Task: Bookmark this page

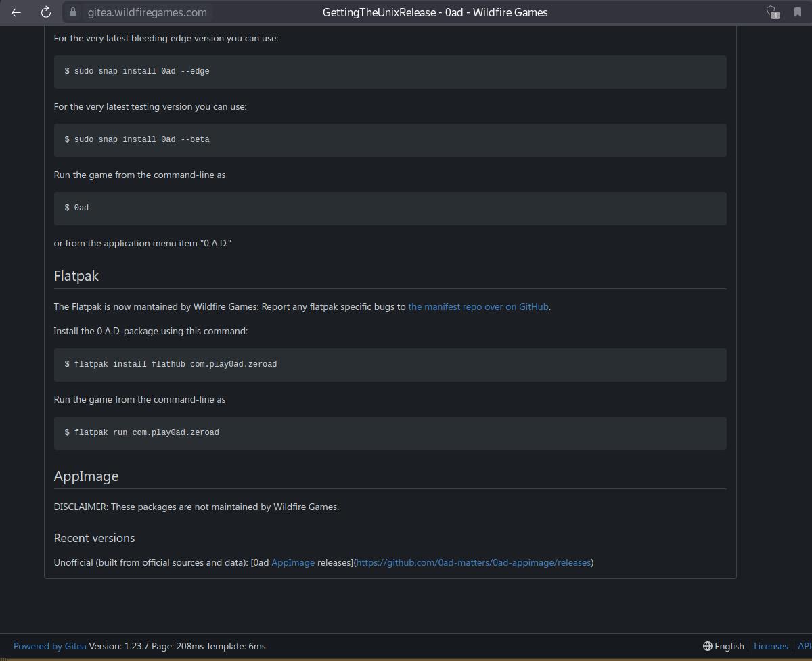Action: [x=798, y=12]
